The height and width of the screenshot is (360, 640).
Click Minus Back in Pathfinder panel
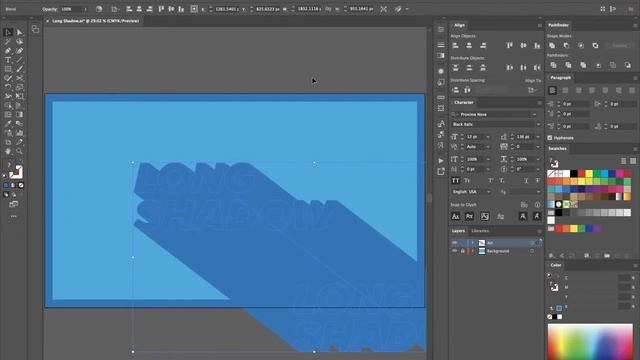tap(627, 65)
